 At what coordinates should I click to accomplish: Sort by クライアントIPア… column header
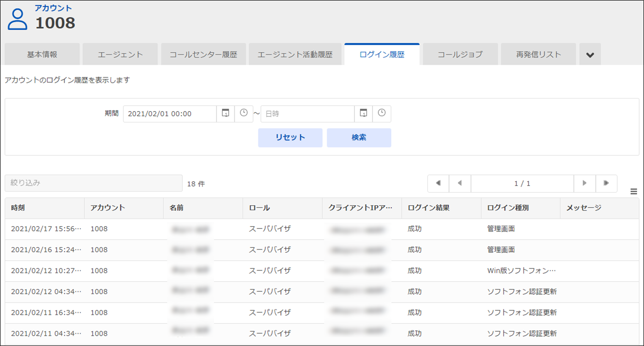tap(362, 208)
